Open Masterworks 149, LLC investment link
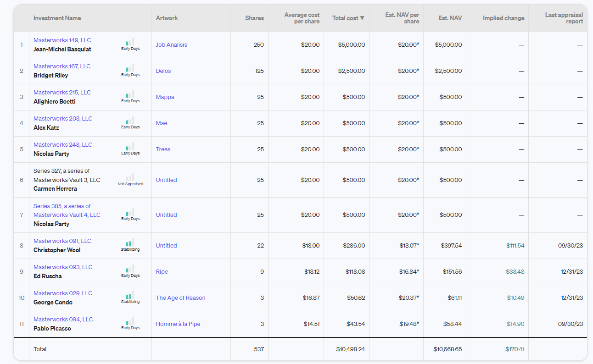 pyautogui.click(x=62, y=40)
